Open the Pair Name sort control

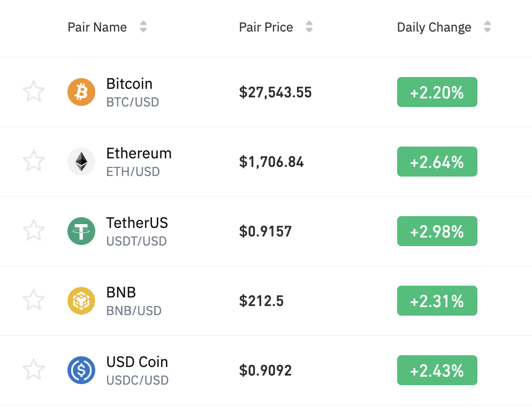pos(143,27)
